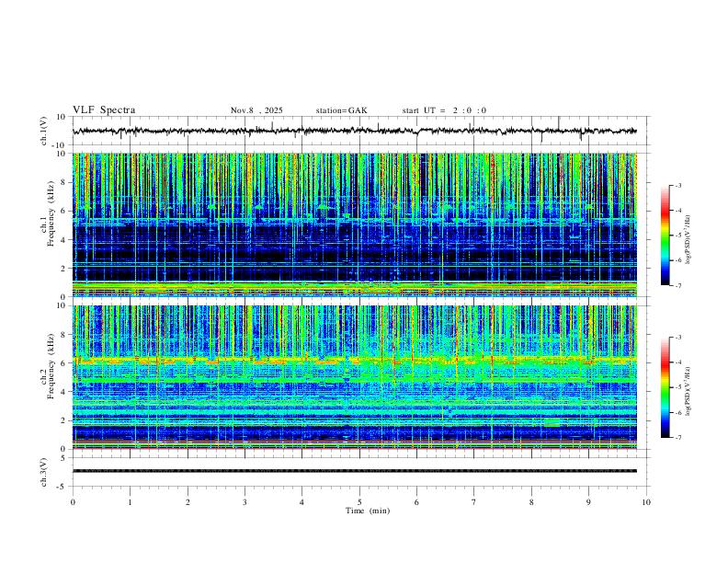Click the 'start UT = 2 :0 :0' text
Screen dimensions: 728x563
(444, 110)
